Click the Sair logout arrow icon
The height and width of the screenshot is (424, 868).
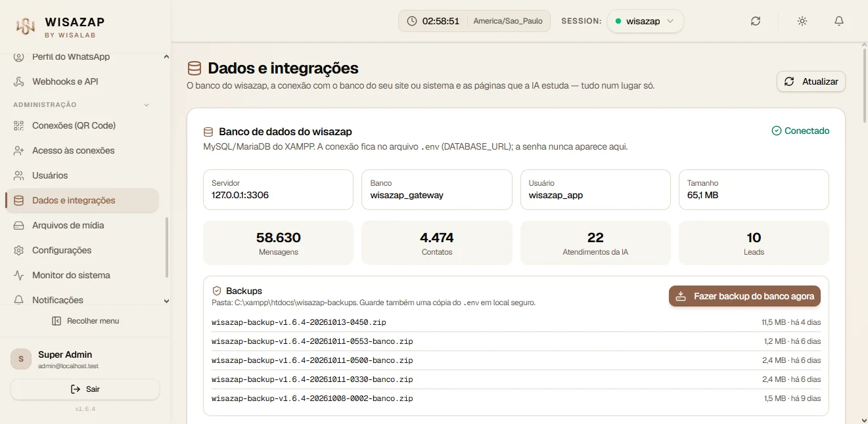point(76,389)
